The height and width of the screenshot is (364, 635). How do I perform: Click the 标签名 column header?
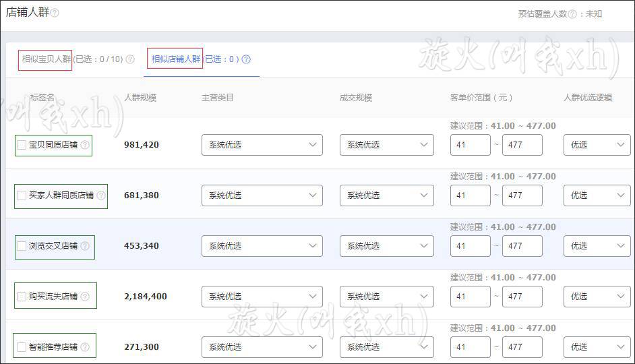click(42, 98)
